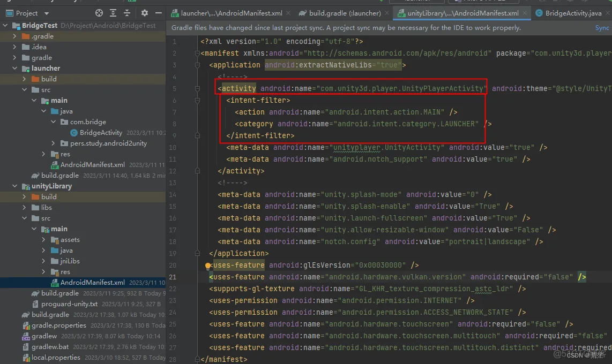
Task: Expand the gradle folder
Action: (15, 58)
